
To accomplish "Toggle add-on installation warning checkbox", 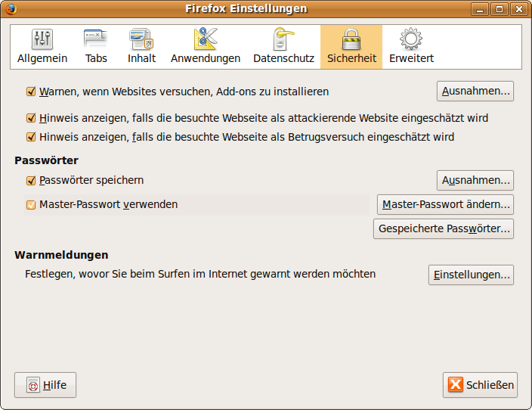I will (31, 92).
